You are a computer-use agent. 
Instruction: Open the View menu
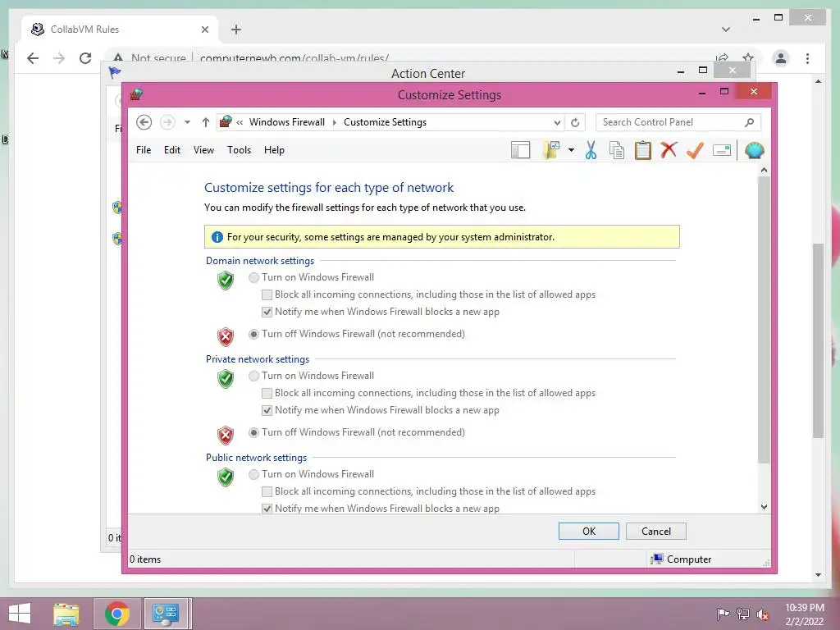point(203,151)
